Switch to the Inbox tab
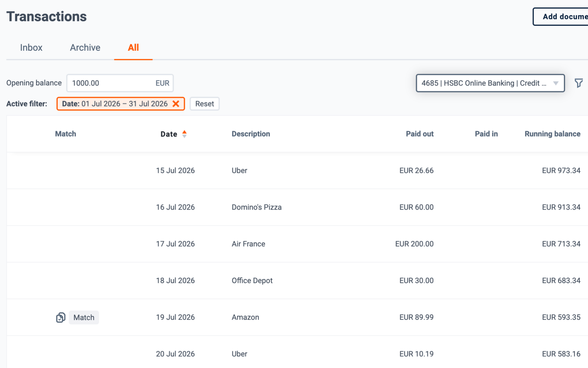588x368 pixels. coord(31,48)
